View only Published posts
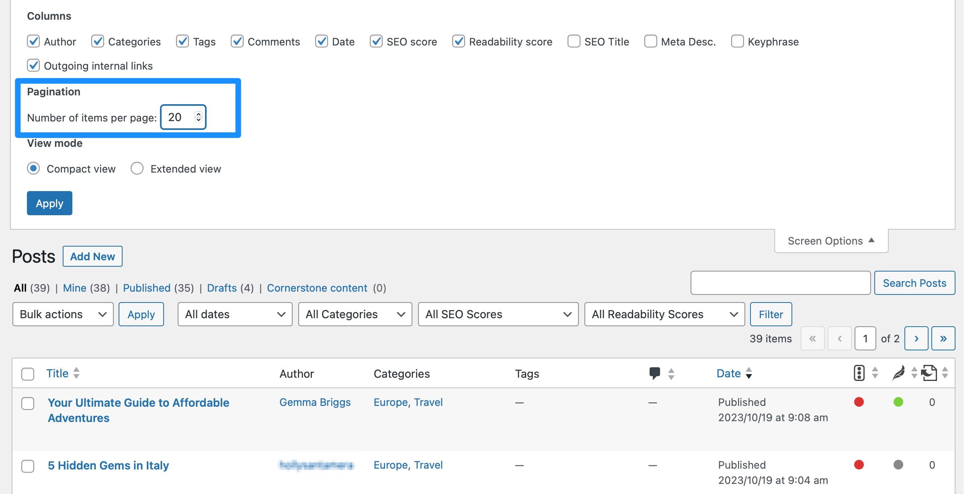 pos(147,288)
